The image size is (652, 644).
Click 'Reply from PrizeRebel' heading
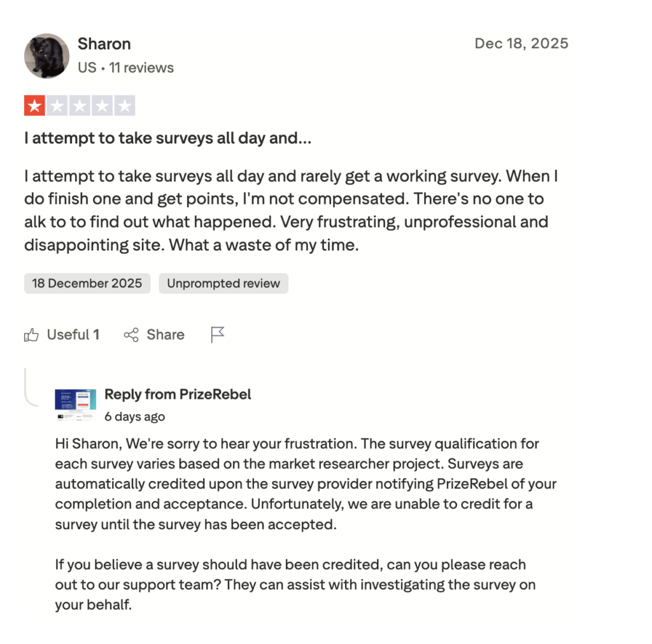click(x=178, y=394)
